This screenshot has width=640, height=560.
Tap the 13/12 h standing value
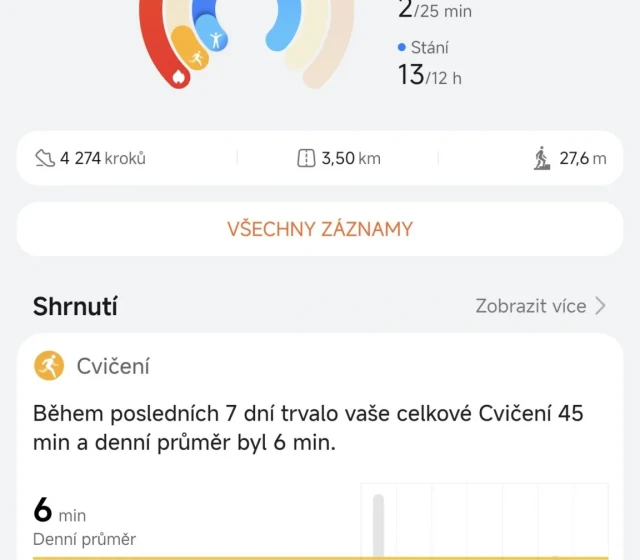429,75
